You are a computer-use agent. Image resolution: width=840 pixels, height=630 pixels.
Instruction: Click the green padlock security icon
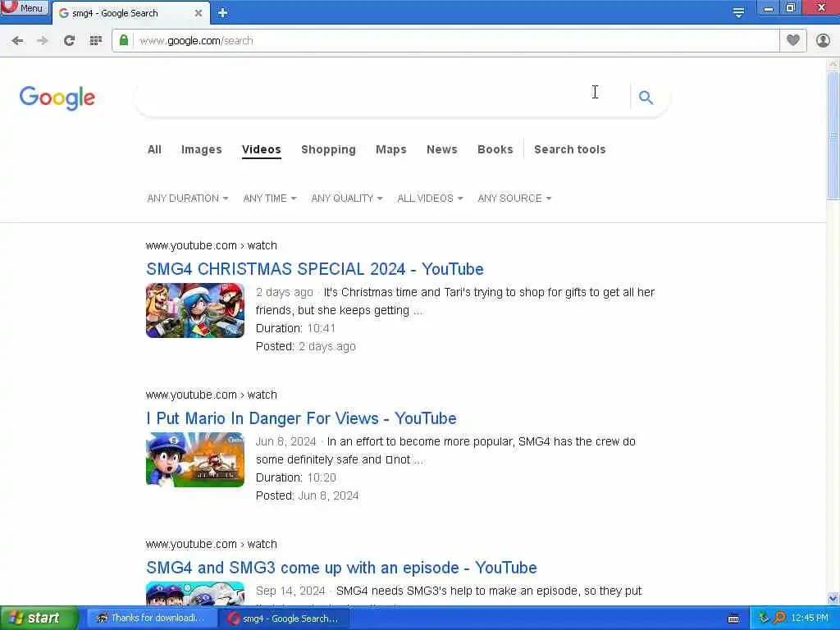(x=124, y=40)
